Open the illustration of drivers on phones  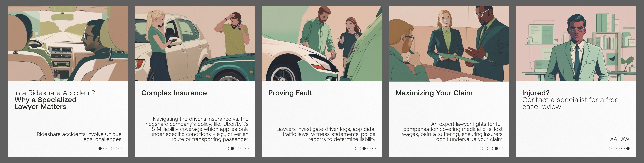click(x=195, y=44)
